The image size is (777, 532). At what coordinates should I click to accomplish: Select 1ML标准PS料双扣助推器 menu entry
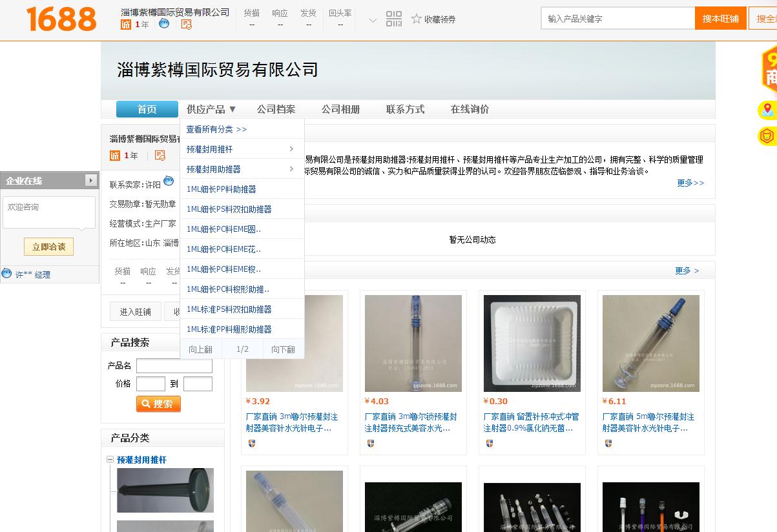coord(242,309)
